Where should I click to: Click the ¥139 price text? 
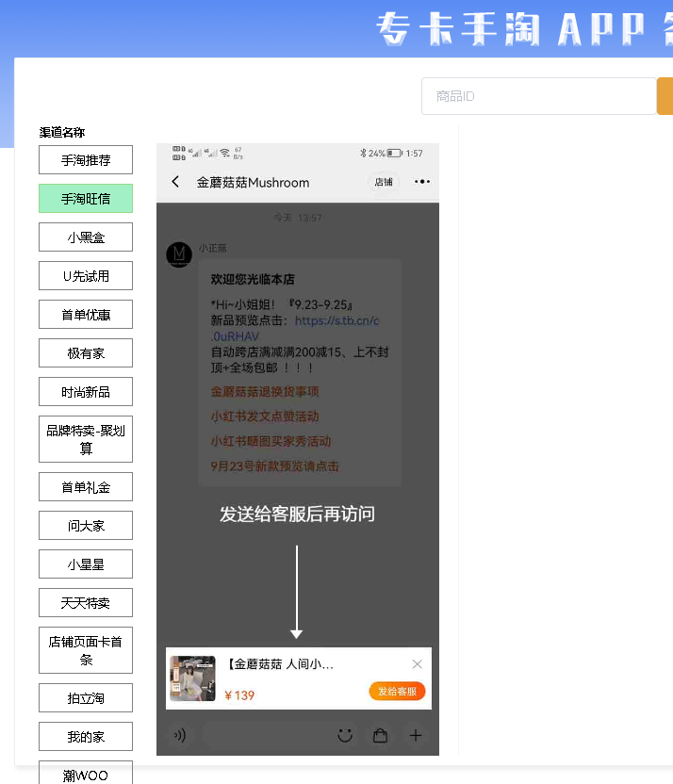(x=239, y=695)
